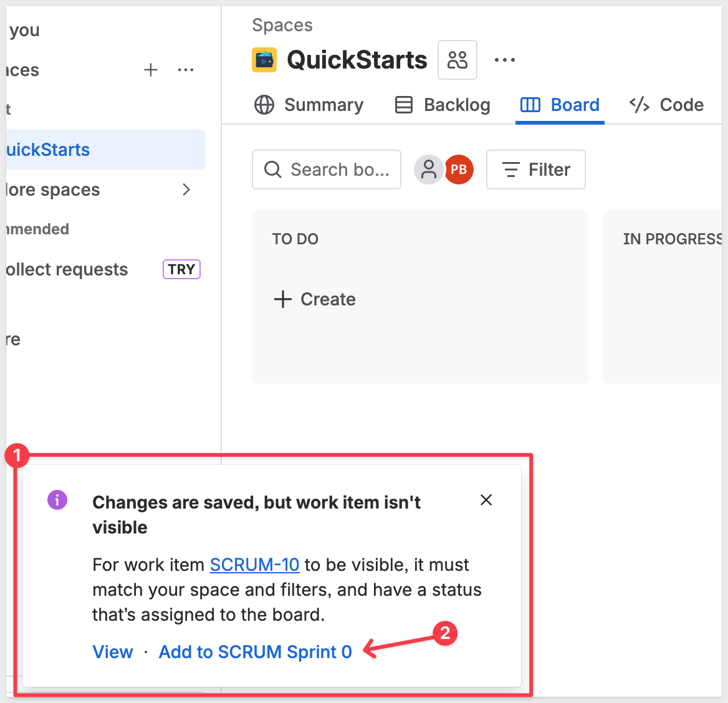Open the Code tab
The width and height of the screenshot is (728, 703).
point(667,105)
